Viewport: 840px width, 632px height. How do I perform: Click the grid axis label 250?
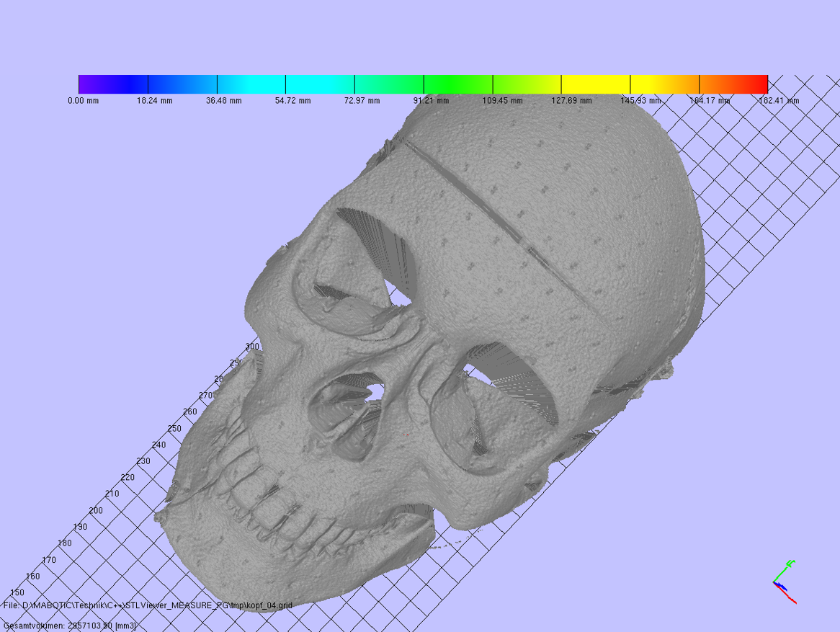point(174,429)
